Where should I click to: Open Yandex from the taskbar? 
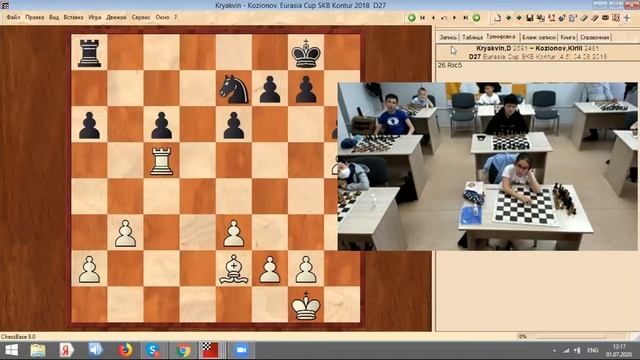pyautogui.click(x=66, y=350)
